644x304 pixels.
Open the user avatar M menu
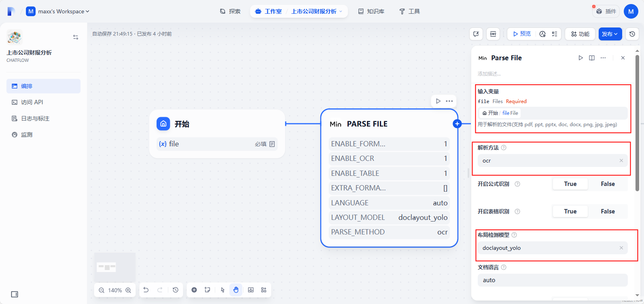tap(631, 11)
